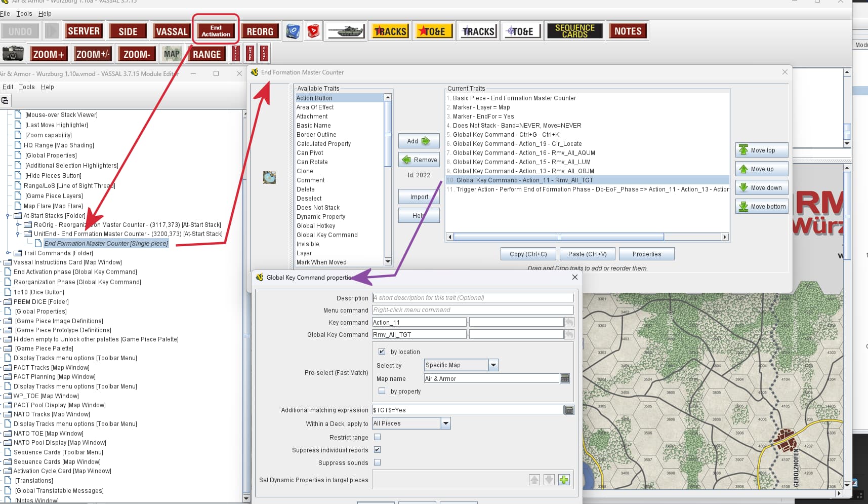Click the Available Traits list down arrow
This screenshot has height=504, width=868.
click(388, 262)
